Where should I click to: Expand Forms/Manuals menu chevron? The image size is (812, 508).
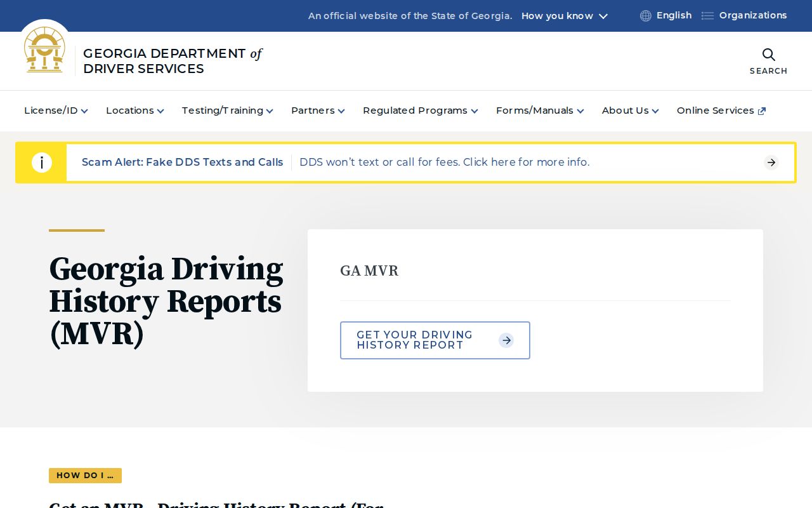(x=580, y=111)
